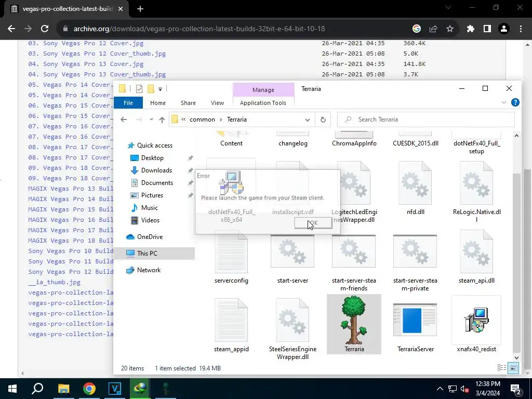This screenshot has width=532, height=399.
Task: Open address bar history dropdown
Action: coord(308,120)
